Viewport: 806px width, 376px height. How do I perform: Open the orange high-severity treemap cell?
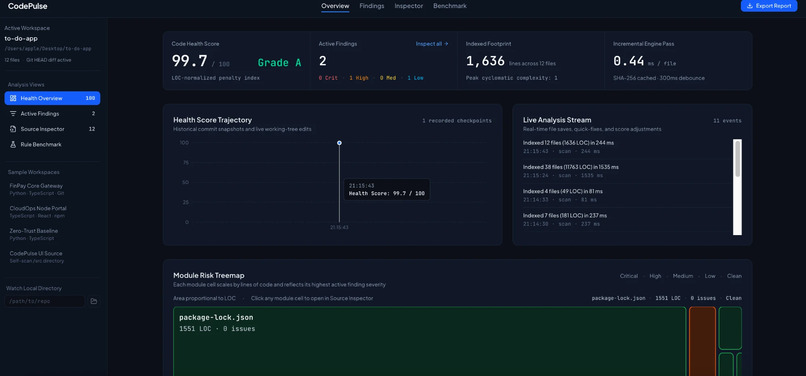[702, 342]
